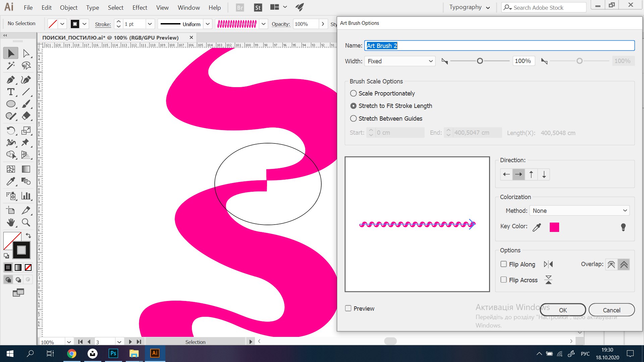Select the Pen tool
Viewport: 644px width, 362px height.
click(x=10, y=80)
